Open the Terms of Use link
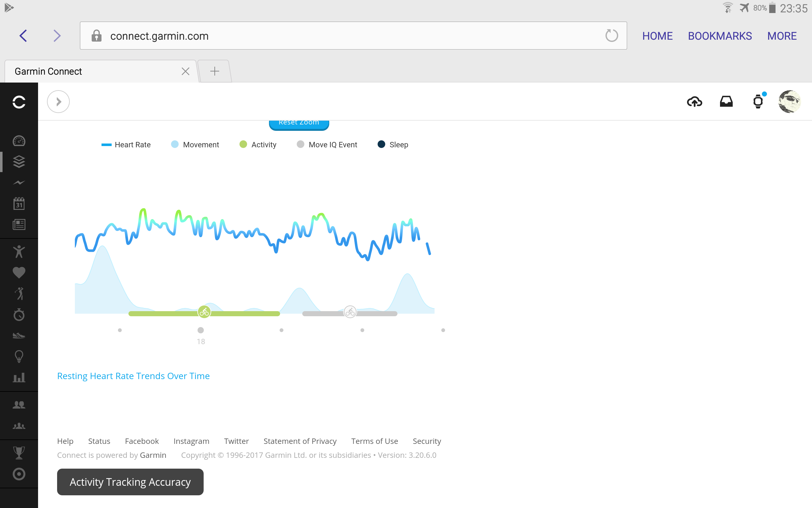Image resolution: width=812 pixels, height=508 pixels. [375, 441]
